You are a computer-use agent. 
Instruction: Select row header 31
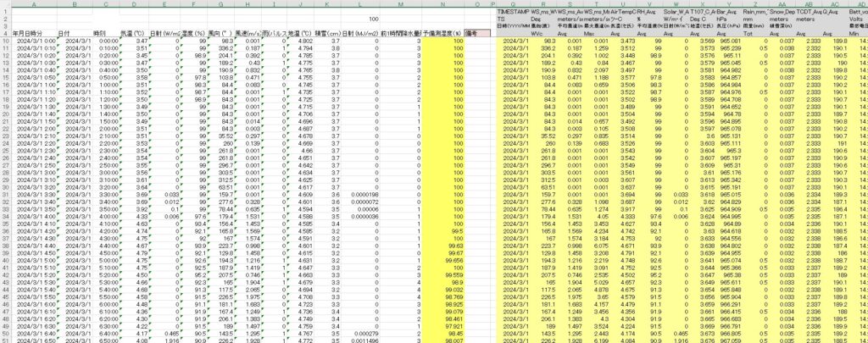[x=5, y=194]
